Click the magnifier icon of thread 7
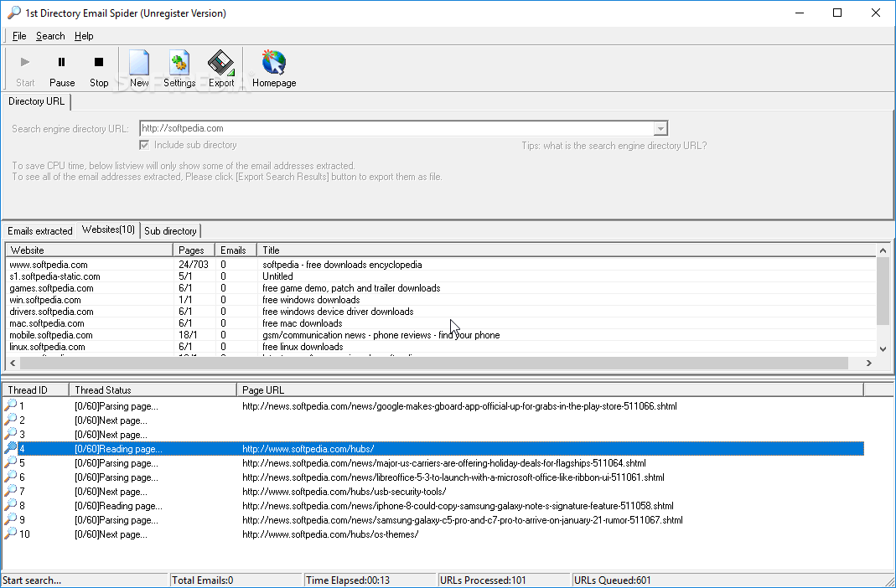896x588 pixels. [10, 491]
